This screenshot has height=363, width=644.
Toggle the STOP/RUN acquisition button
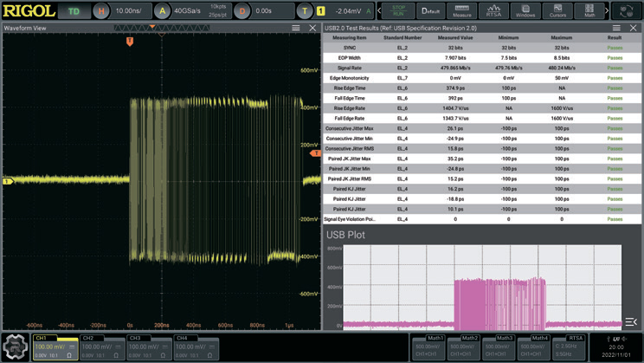[398, 10]
